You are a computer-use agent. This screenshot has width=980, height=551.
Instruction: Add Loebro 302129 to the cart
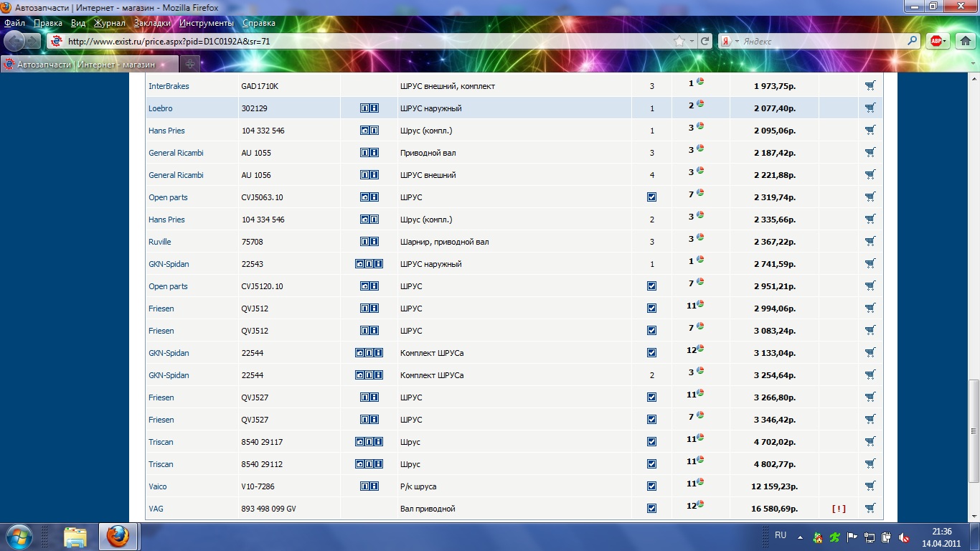(x=870, y=108)
